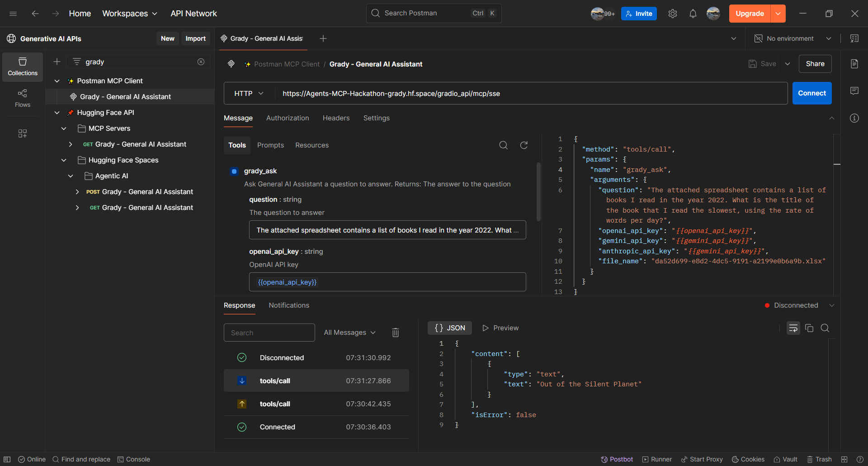
Task: Click the tools panel vertical scrollbar
Action: [x=538, y=192]
